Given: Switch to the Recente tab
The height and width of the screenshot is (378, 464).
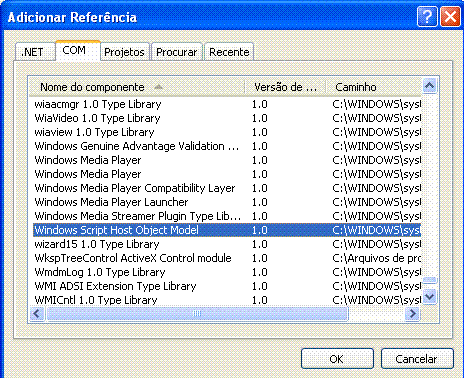Looking at the screenshot, I should pyautogui.click(x=229, y=52).
